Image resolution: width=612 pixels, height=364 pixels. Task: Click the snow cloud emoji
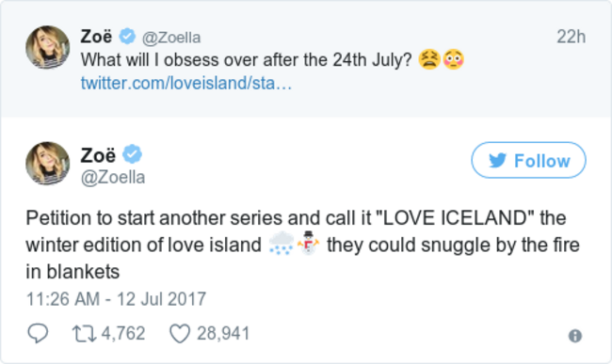click(x=282, y=244)
